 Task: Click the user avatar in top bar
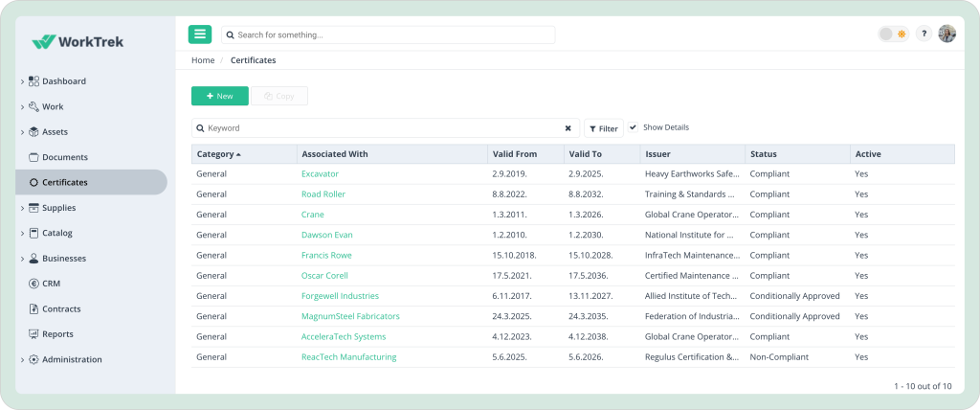pos(947,34)
